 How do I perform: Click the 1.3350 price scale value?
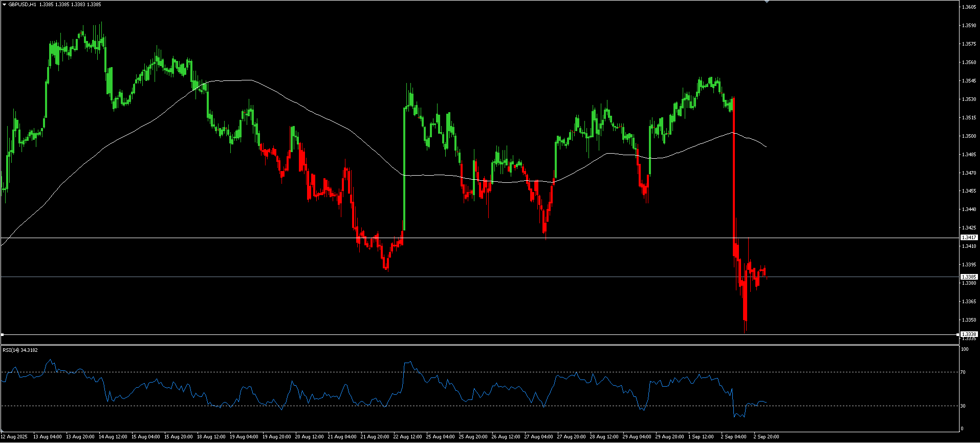(969, 320)
